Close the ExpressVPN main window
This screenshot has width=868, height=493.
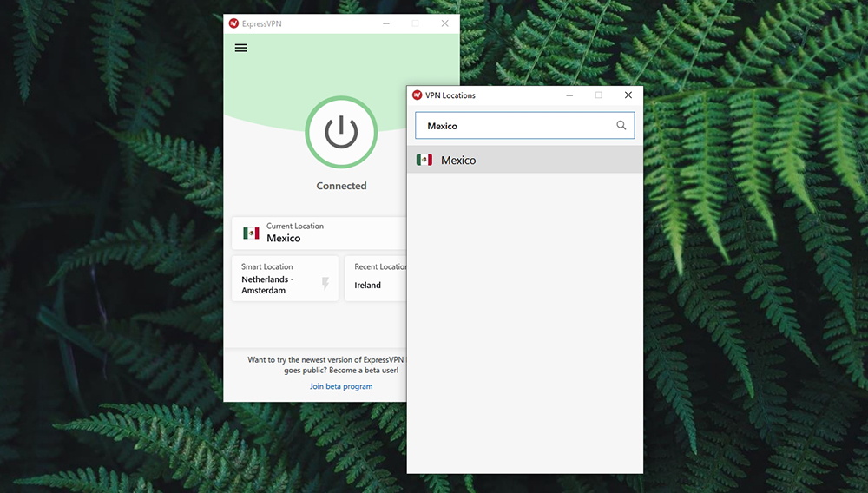click(444, 23)
